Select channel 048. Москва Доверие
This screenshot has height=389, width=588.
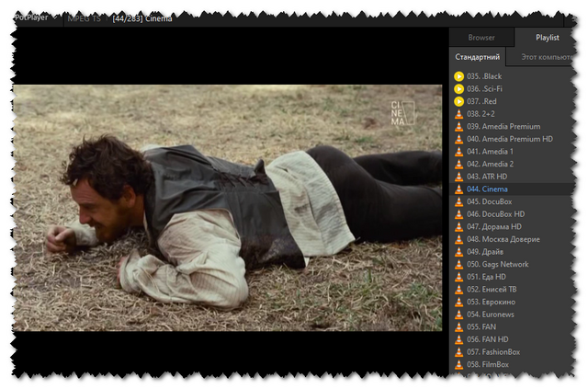(x=503, y=239)
